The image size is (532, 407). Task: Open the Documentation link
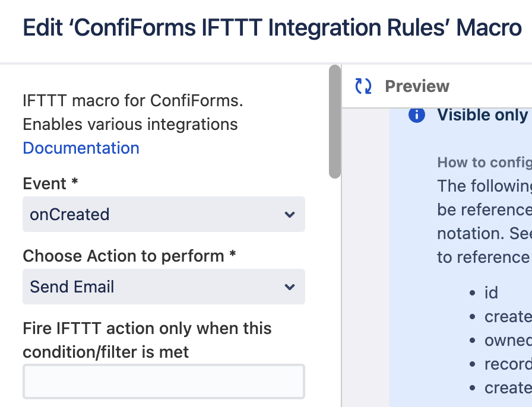tap(81, 148)
